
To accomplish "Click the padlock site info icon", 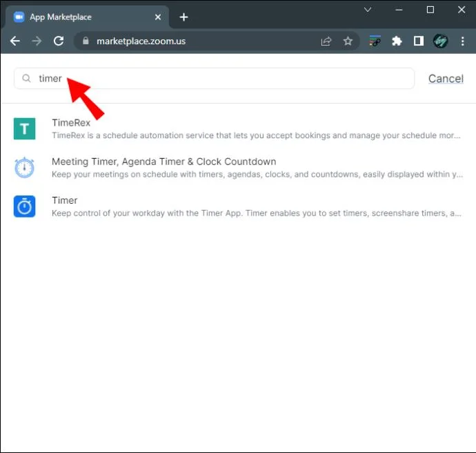I will tap(86, 41).
